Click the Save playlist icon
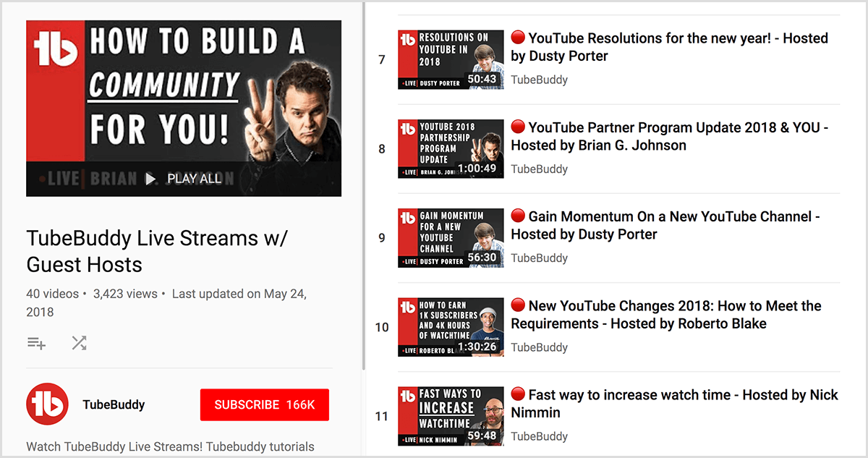 (36, 342)
